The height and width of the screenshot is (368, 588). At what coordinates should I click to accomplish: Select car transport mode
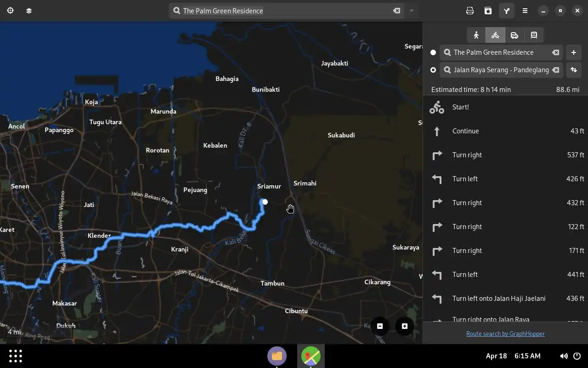tap(514, 35)
